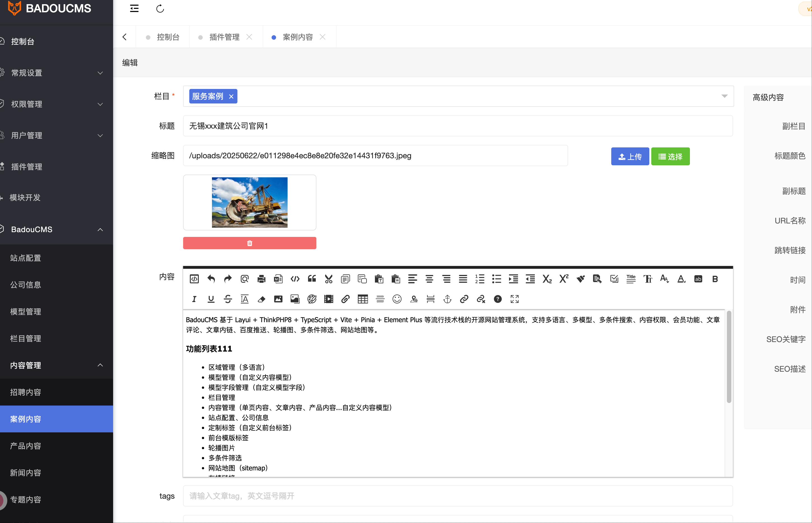This screenshot has height=523, width=812.
Task: Toggle italic formatting in the editor
Action: [x=194, y=299]
